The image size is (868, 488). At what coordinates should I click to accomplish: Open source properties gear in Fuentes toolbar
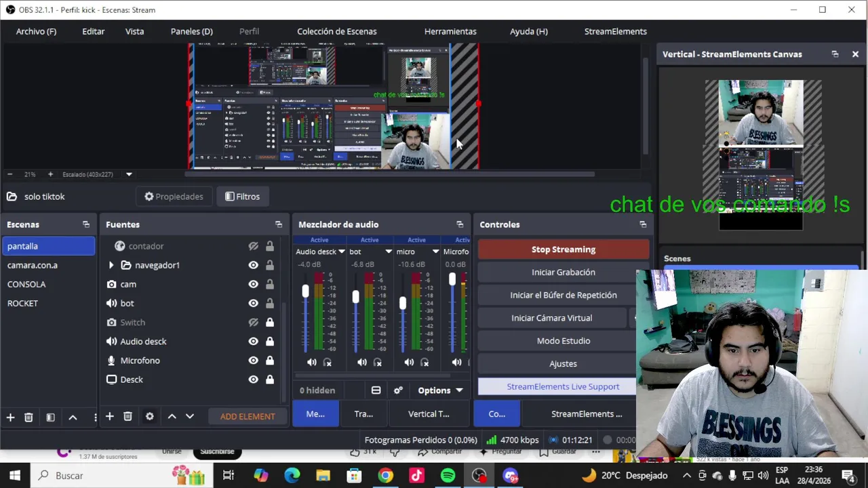tap(149, 416)
